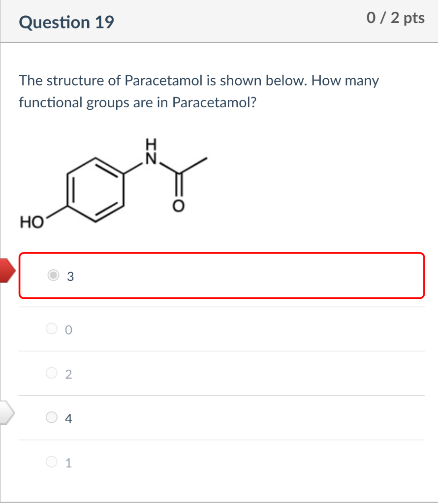Click the highlighted answer box outlined in red
Screen dimensions: 438x504
pyautogui.click(x=221, y=276)
